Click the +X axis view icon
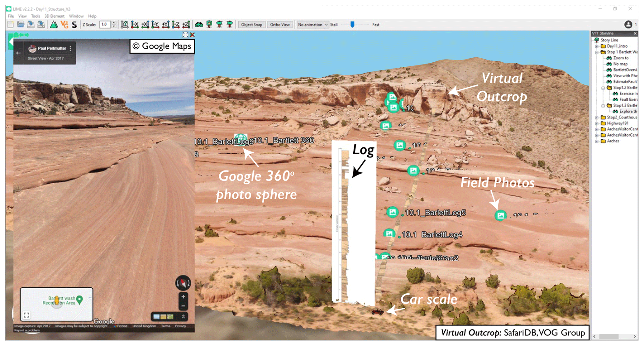The image size is (644, 346). [145, 25]
